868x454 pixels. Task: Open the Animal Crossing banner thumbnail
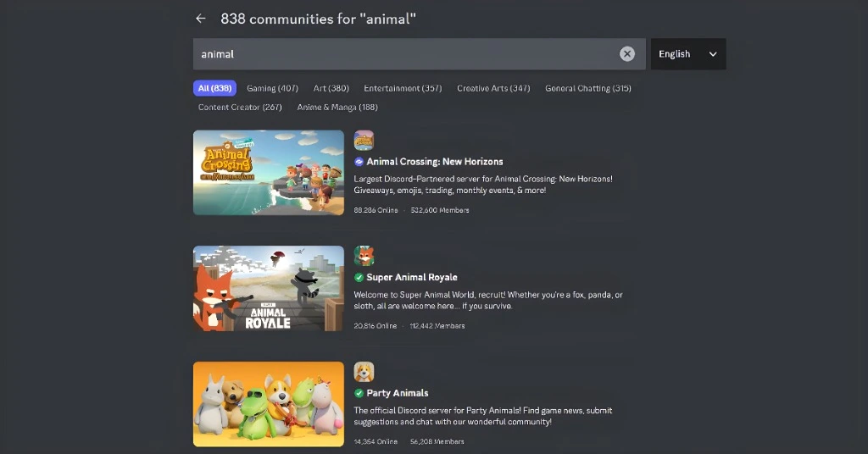coord(269,173)
